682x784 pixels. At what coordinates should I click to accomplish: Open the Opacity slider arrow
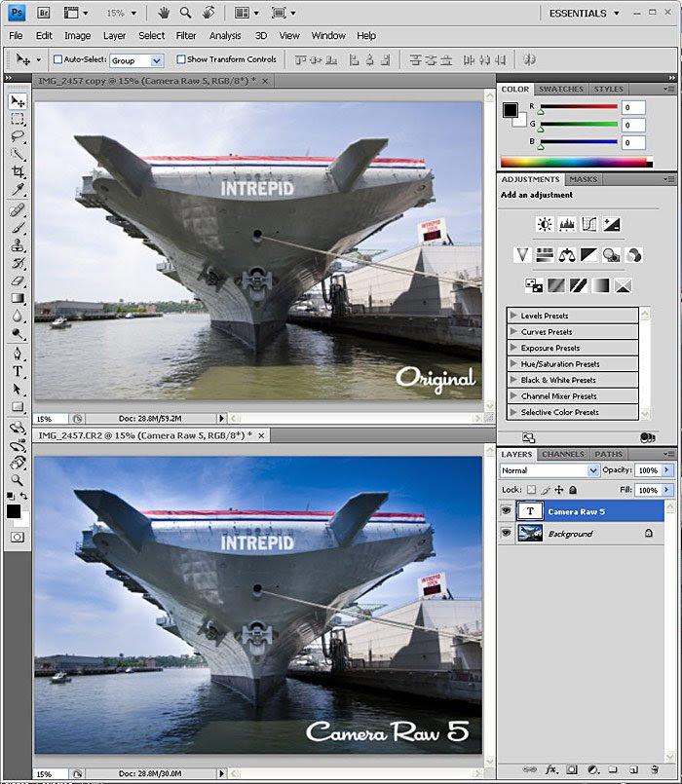(x=667, y=470)
